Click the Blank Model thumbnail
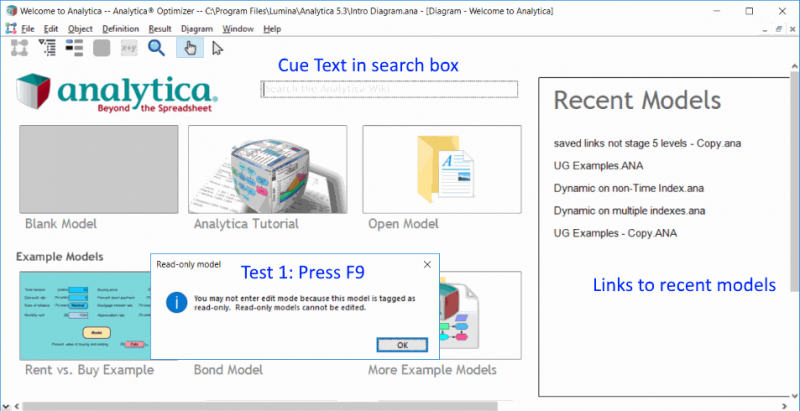 pos(99,169)
